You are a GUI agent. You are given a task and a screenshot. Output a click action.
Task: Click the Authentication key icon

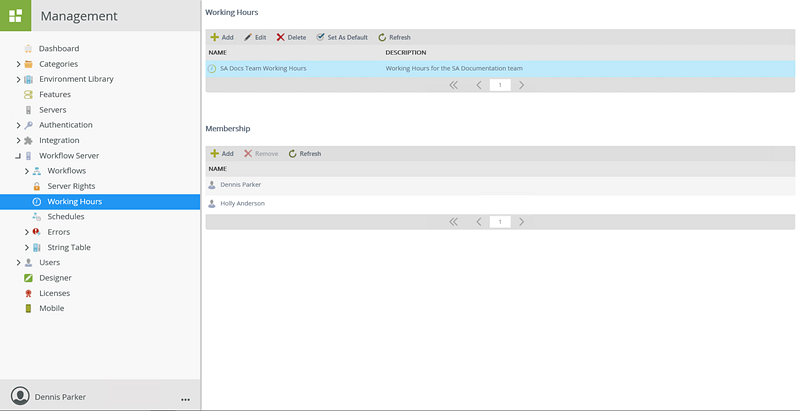[x=29, y=125]
